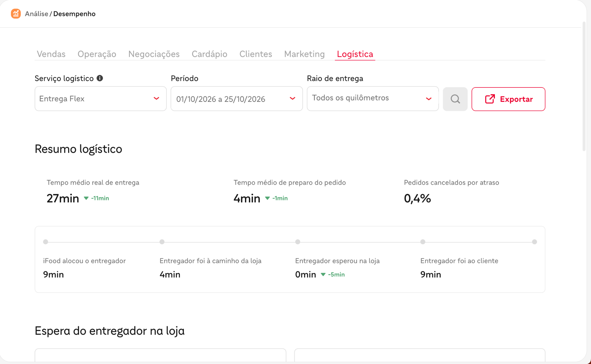
Task: Click the magnifier search button
Action: click(x=455, y=99)
